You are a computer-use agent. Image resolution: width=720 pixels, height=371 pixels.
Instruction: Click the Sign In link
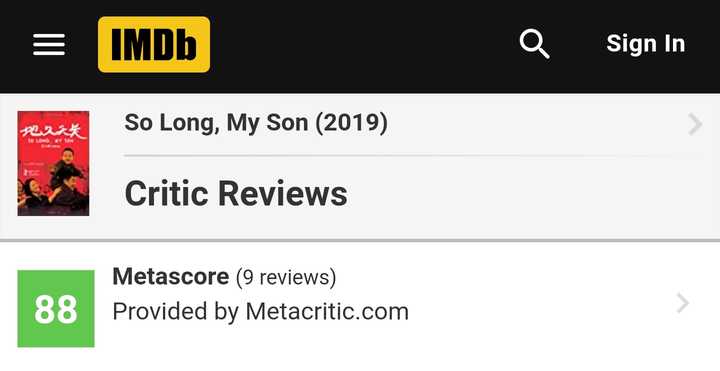tap(646, 44)
